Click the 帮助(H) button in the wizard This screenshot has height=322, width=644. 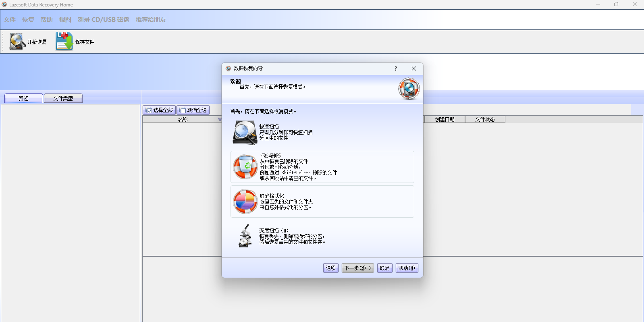point(407,268)
